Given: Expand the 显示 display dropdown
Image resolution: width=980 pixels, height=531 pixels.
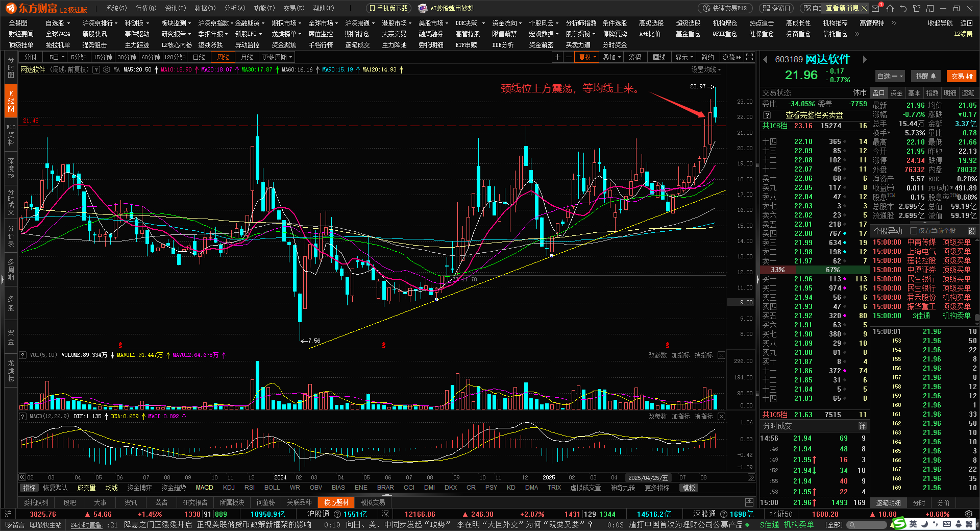Looking at the screenshot, I should [684, 57].
